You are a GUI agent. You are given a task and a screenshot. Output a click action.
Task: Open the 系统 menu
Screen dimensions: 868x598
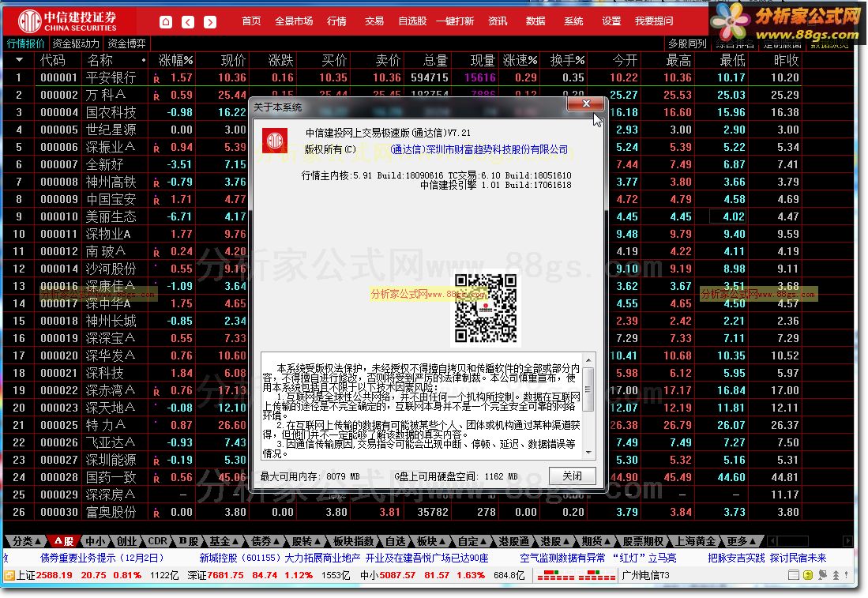coord(573,21)
